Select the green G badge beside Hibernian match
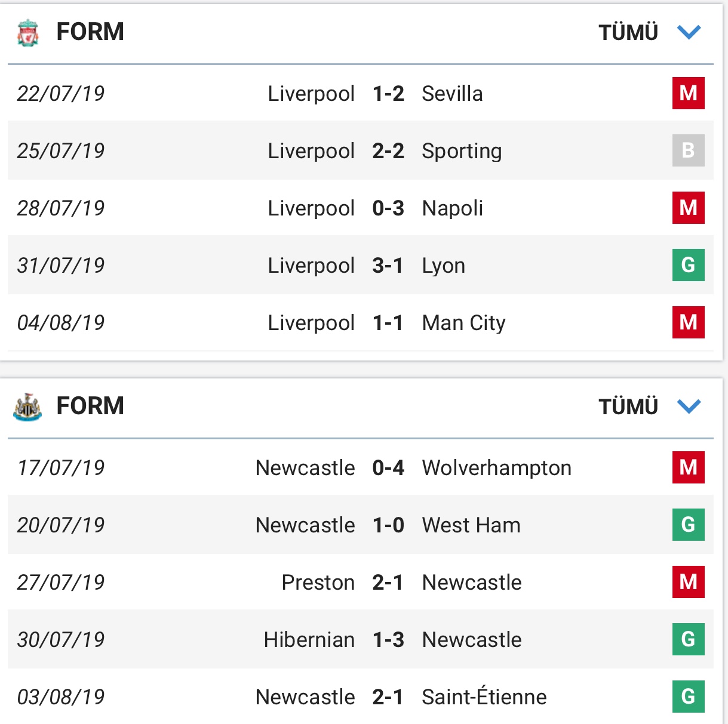The height and width of the screenshot is (724, 728). coord(688,639)
